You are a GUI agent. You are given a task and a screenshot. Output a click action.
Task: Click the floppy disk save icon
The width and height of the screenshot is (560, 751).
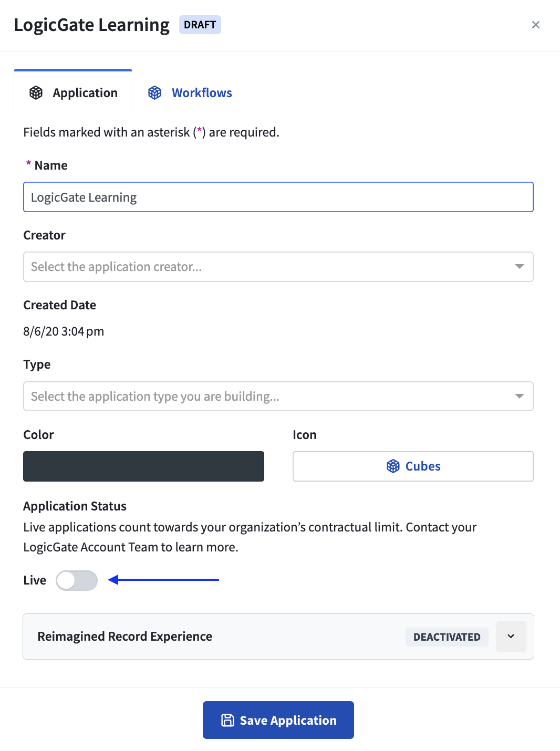coord(227,720)
